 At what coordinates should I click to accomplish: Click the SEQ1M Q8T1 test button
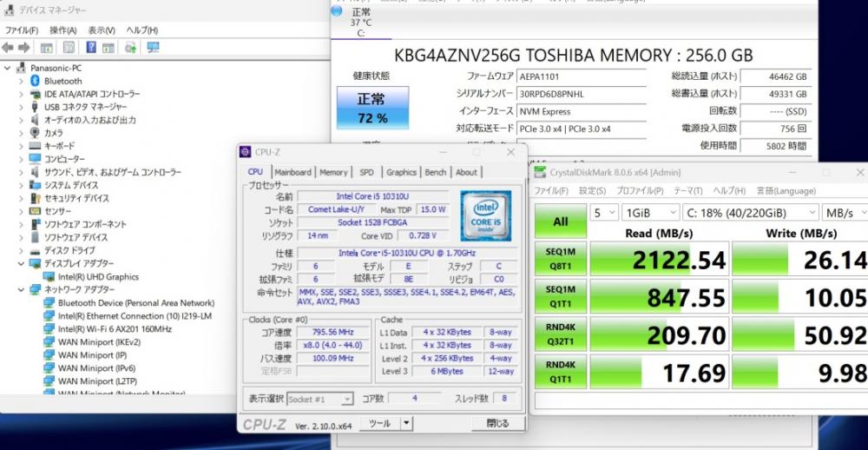[x=560, y=258]
